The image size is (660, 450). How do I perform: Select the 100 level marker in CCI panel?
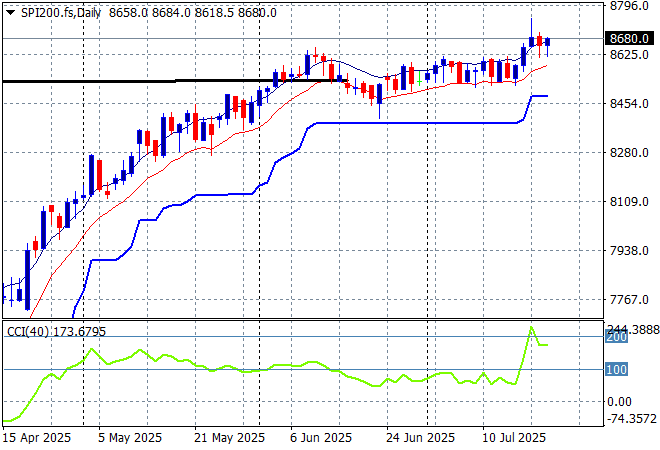(616, 370)
